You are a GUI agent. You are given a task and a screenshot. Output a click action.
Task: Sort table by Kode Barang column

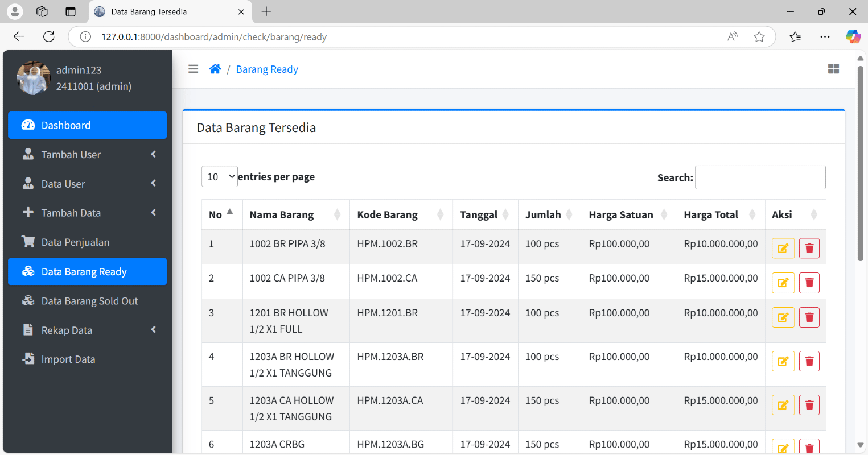coord(401,214)
